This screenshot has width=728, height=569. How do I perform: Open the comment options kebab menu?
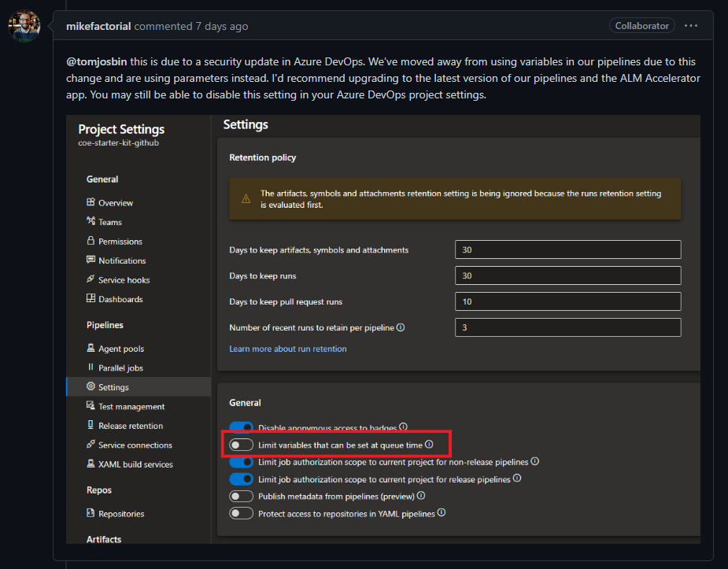(x=691, y=26)
